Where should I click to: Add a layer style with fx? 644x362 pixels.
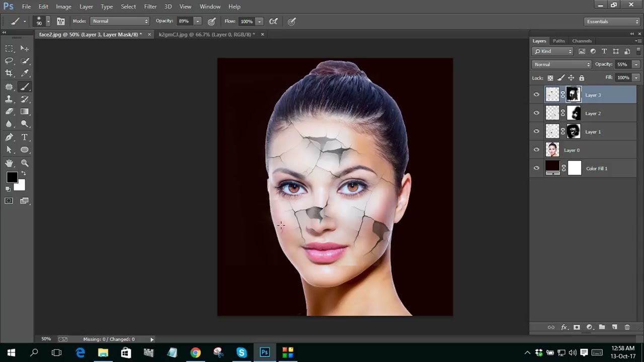tap(564, 327)
